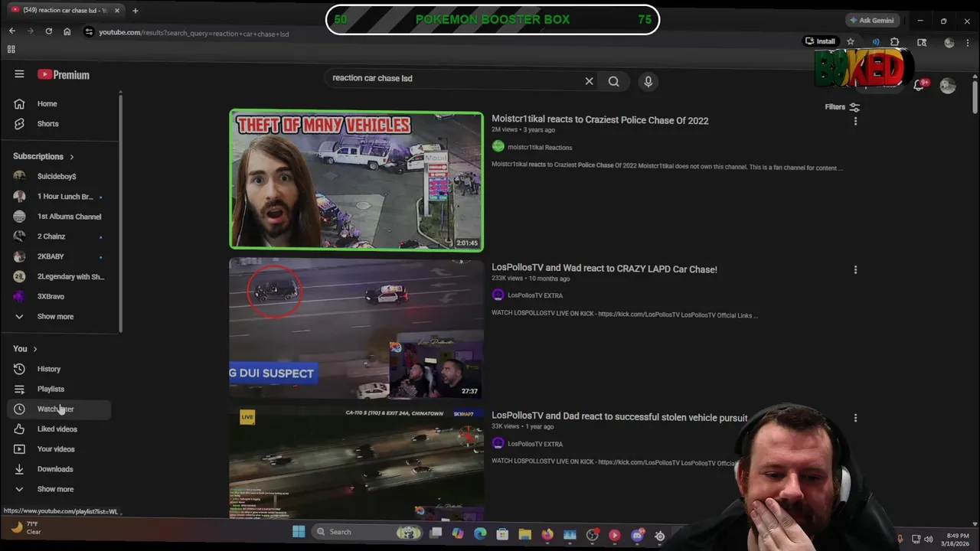
Task: Click the Install app button
Action: point(820,41)
